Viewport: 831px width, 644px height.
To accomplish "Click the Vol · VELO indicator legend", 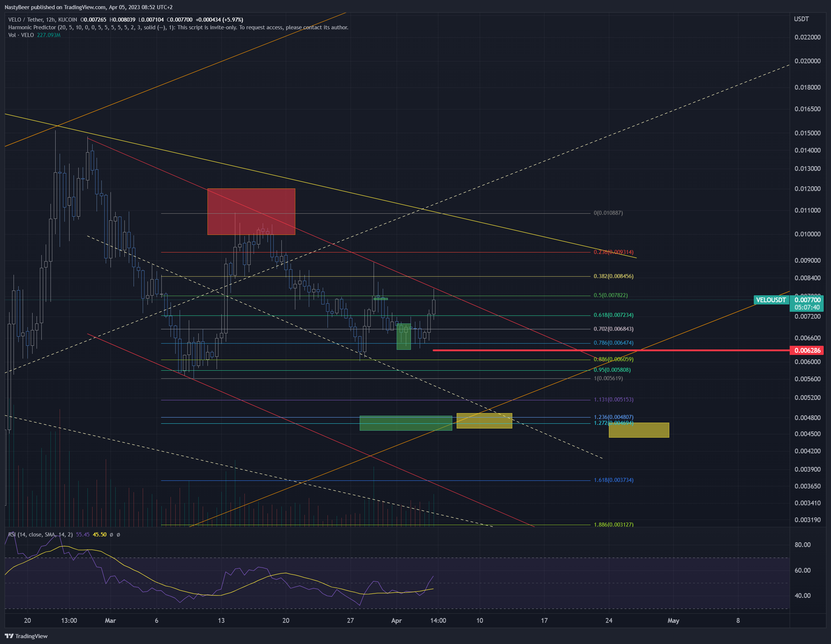I will coord(21,35).
